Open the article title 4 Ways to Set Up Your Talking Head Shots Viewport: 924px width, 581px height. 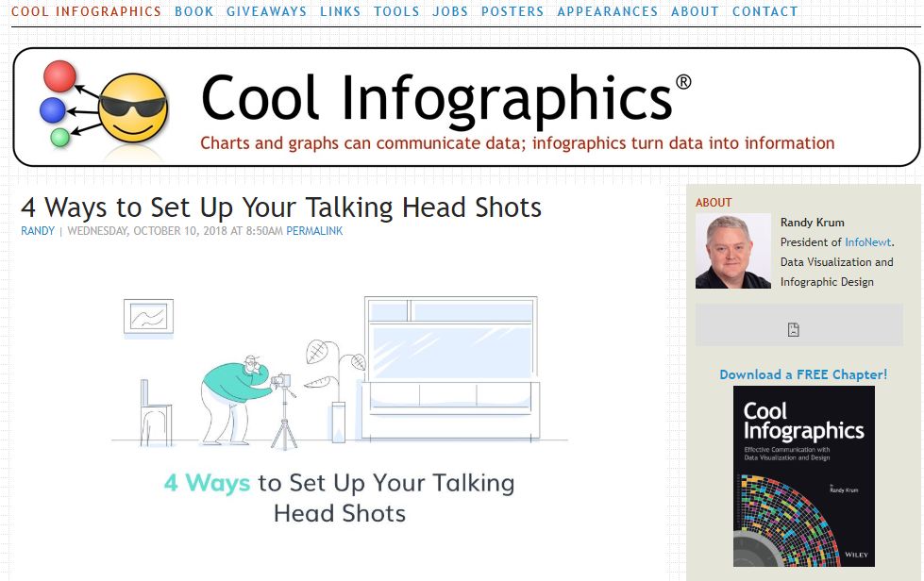pyautogui.click(x=281, y=207)
